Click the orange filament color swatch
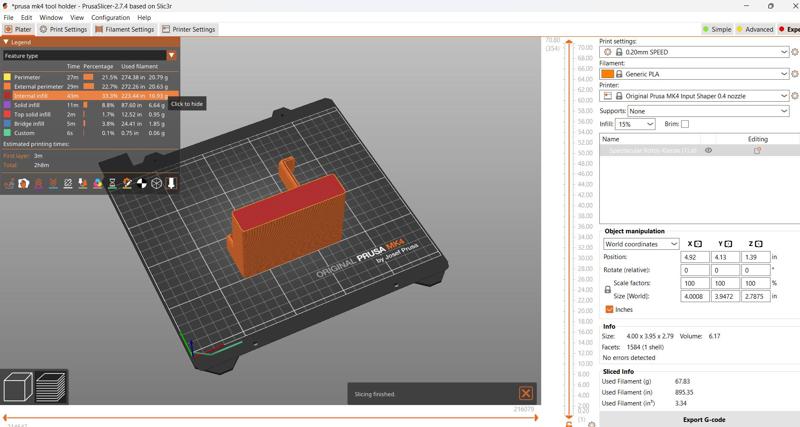The image size is (800, 427). (608, 74)
